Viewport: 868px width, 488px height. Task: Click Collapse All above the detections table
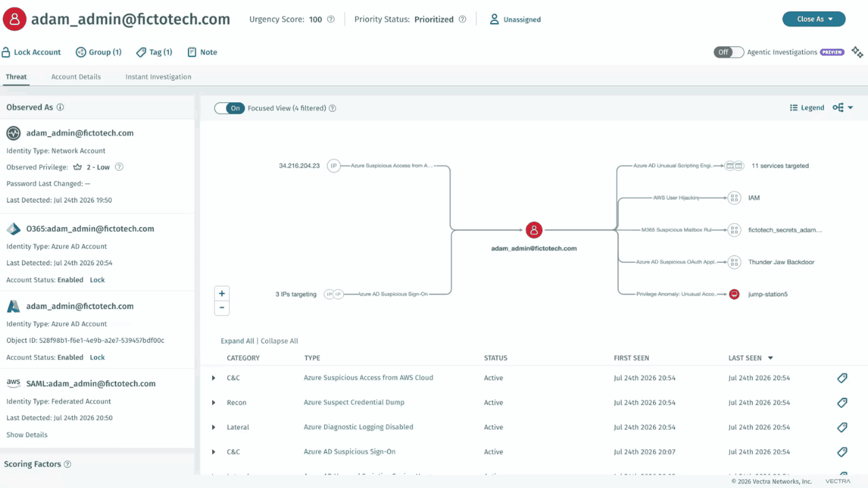279,341
